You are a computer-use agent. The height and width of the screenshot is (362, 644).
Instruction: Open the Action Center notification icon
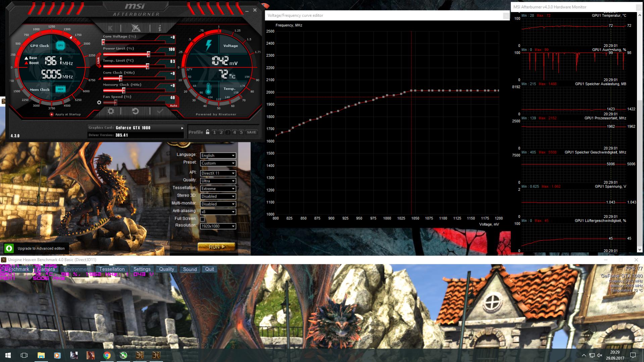[633, 355]
